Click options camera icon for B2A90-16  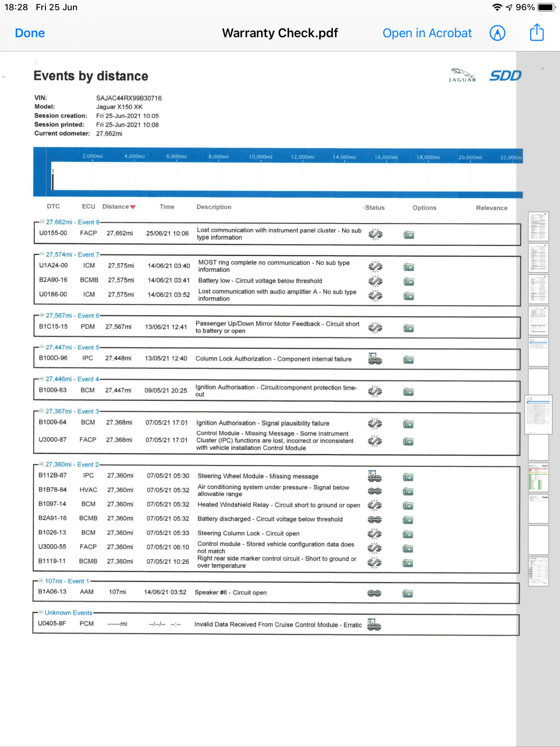(x=408, y=281)
